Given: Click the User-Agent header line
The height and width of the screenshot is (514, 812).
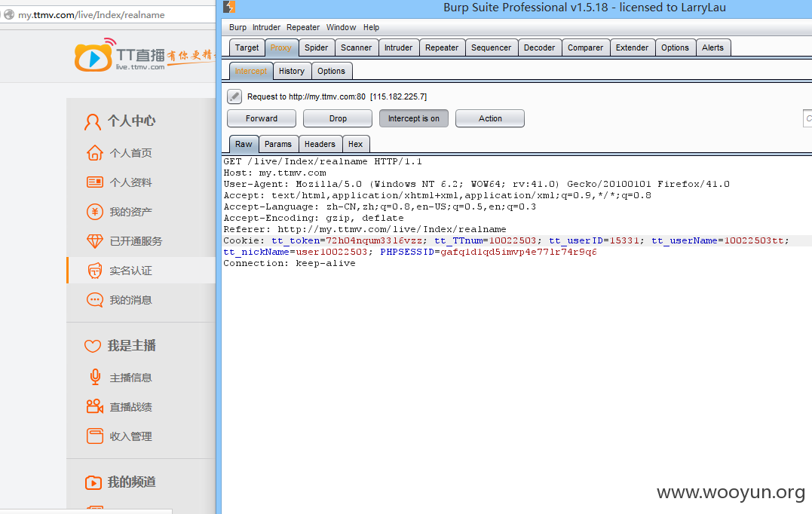Looking at the screenshot, I should [476, 185].
